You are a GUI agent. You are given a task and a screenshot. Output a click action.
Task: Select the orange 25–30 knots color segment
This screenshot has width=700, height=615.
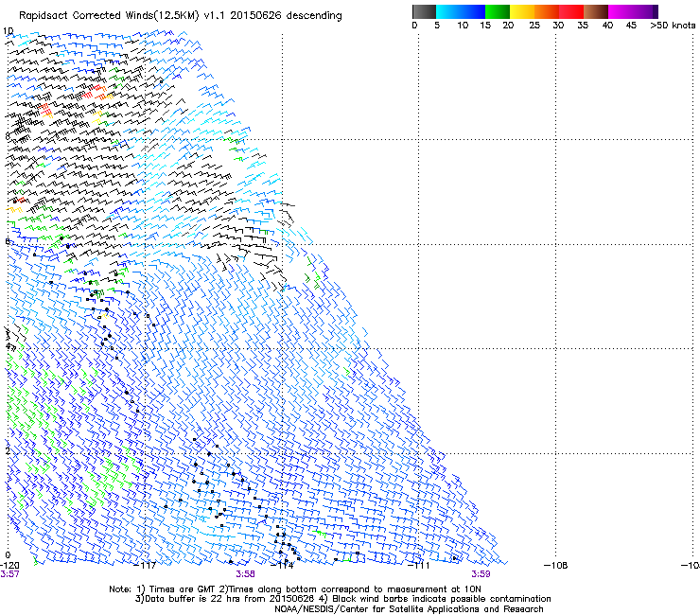547,11
